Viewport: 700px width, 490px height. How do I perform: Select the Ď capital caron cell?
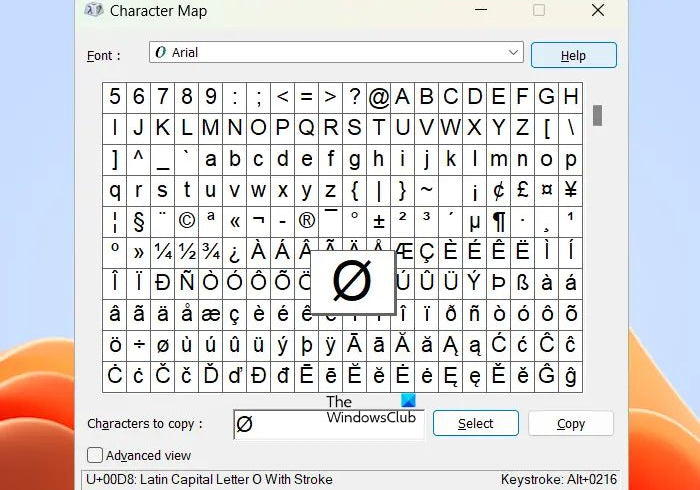pos(211,376)
